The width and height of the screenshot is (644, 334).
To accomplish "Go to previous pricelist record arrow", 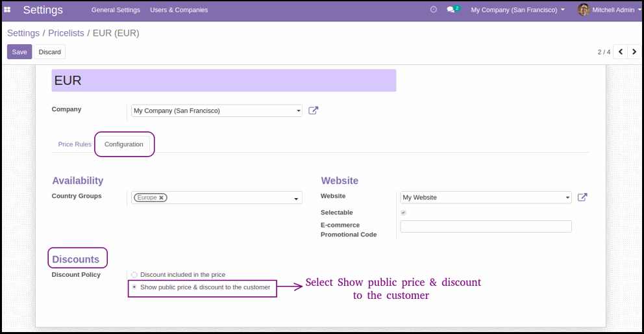I will (x=621, y=52).
